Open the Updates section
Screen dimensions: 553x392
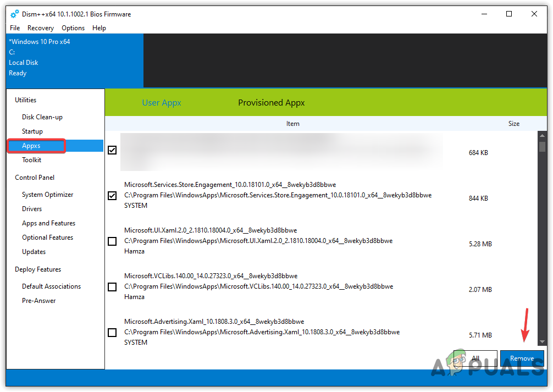(x=34, y=251)
